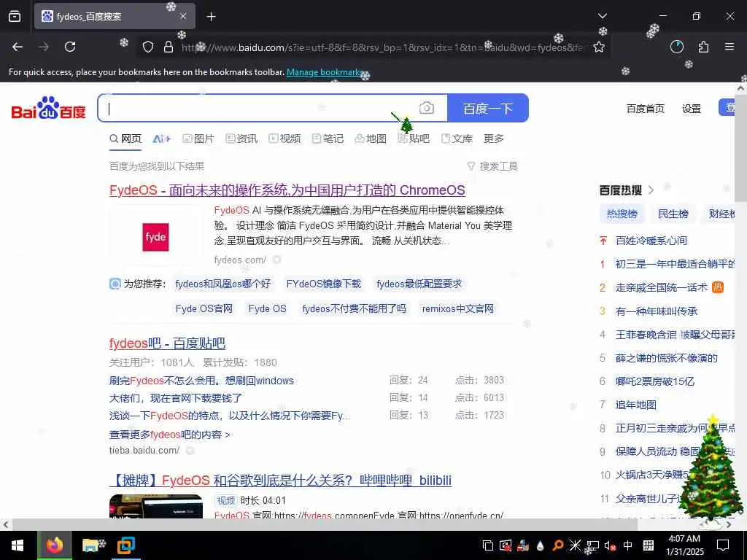Toggle 中 input language indicator

(628, 545)
